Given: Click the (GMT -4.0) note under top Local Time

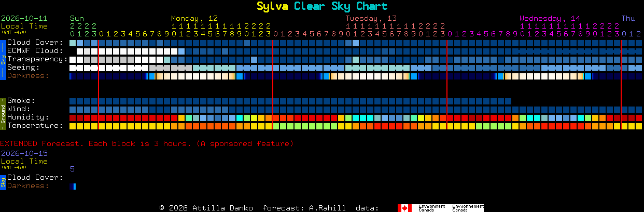Looking at the screenshot, I should pos(13,32).
